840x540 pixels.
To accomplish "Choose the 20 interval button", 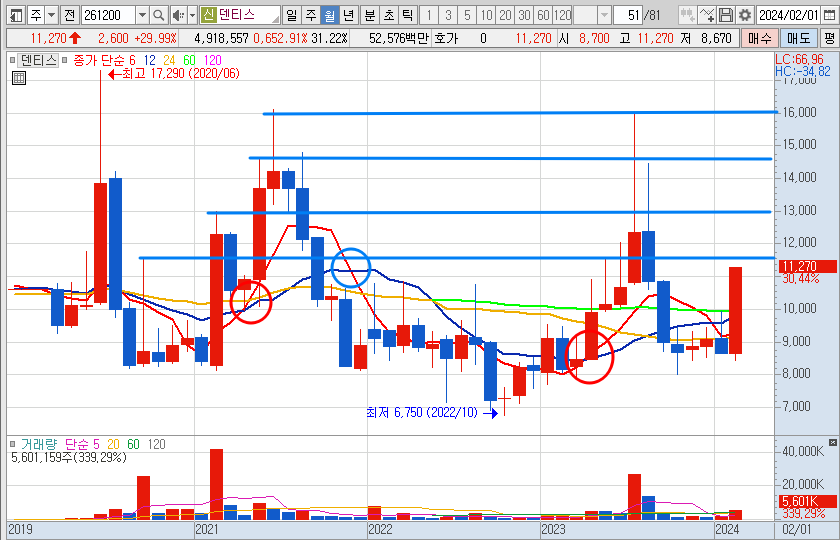I will click(x=505, y=15).
